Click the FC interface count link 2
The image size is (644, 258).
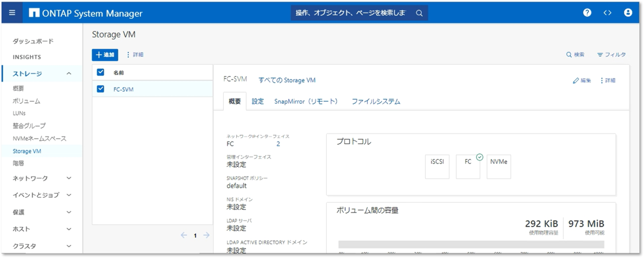[x=278, y=144]
